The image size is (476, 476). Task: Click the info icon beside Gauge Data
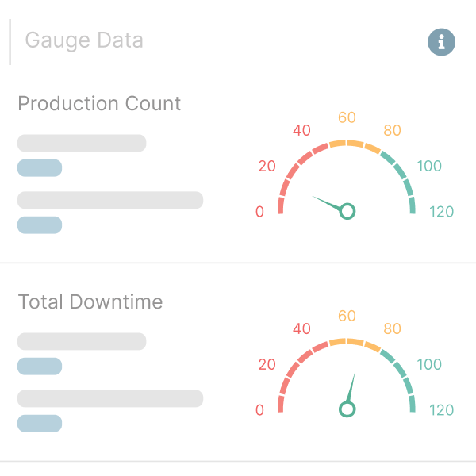click(442, 41)
